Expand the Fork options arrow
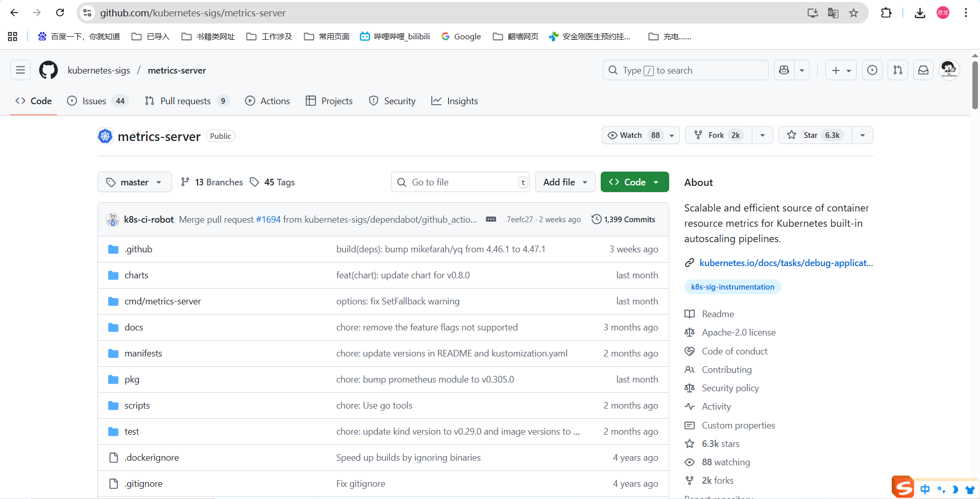Screen dimensions: 980x499 [763, 135]
